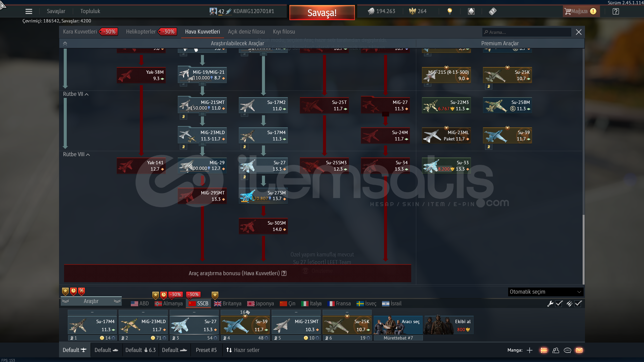Switch to Kara Kuvvetleri tab

(80, 32)
